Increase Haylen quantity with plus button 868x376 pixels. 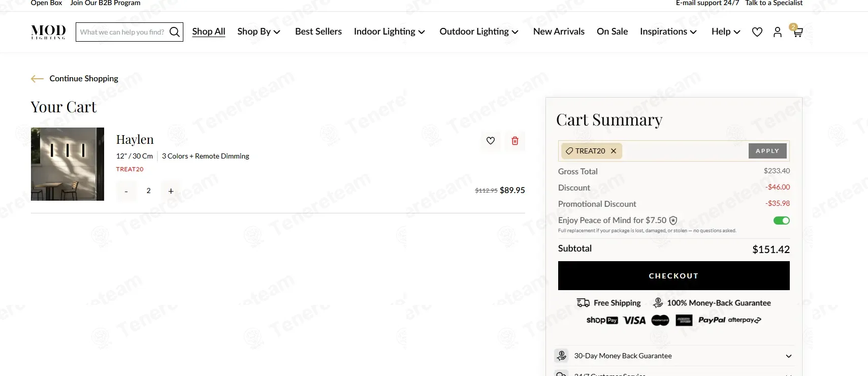click(171, 191)
